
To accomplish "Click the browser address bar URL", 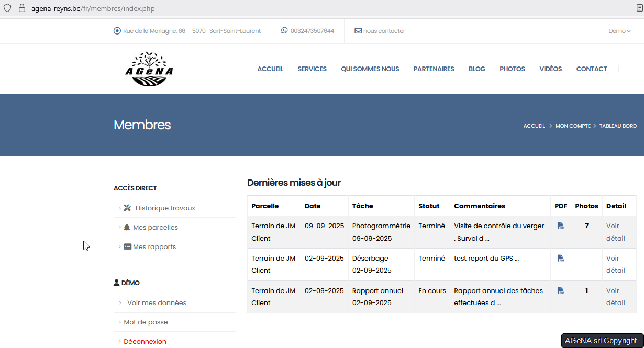I will (93, 8).
